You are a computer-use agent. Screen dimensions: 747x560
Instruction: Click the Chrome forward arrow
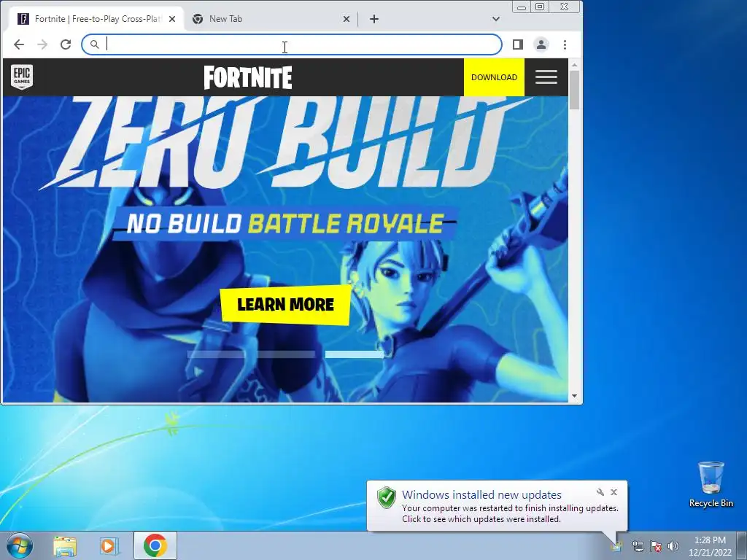tap(42, 44)
